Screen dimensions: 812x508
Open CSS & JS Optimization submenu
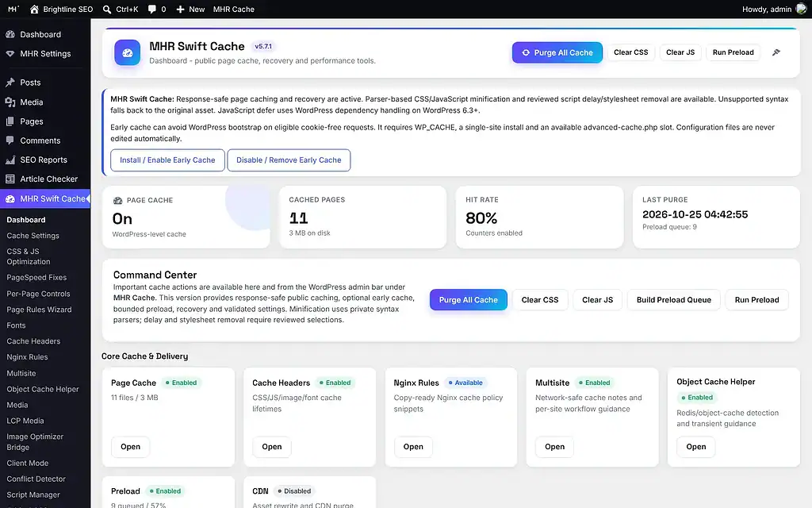[29, 256]
